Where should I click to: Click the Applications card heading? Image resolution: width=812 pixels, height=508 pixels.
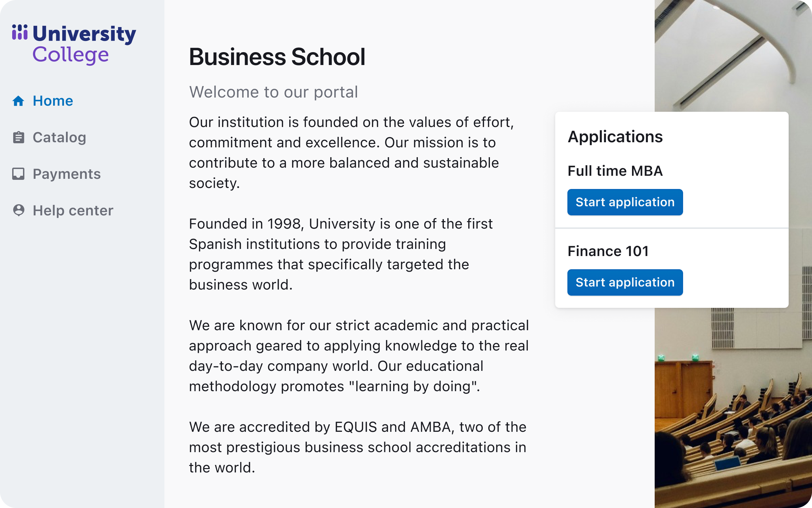pos(615,137)
